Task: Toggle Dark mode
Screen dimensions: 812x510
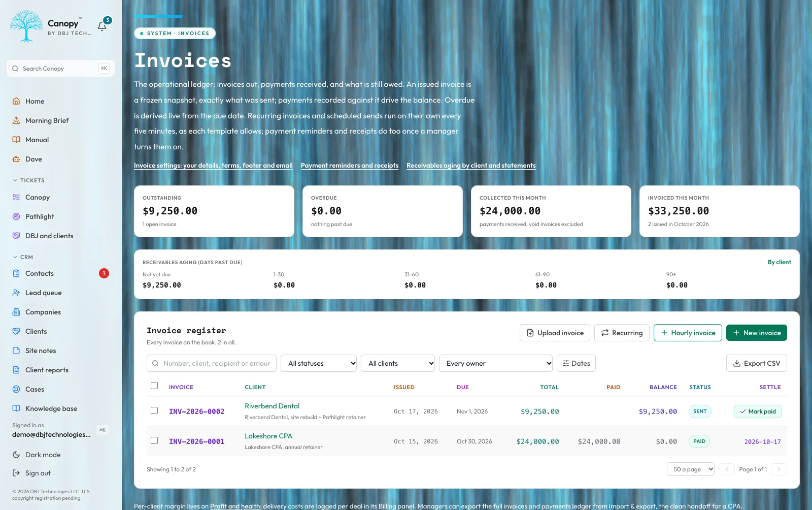Action: click(37, 455)
